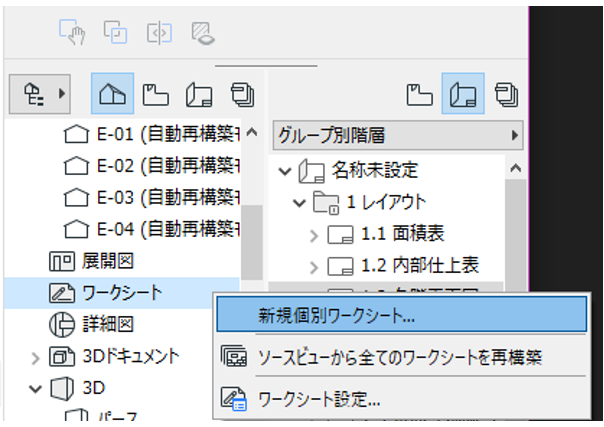The width and height of the screenshot is (604, 427).
Task: Click the rebuild worksheets menu icon
Action: pos(233,356)
